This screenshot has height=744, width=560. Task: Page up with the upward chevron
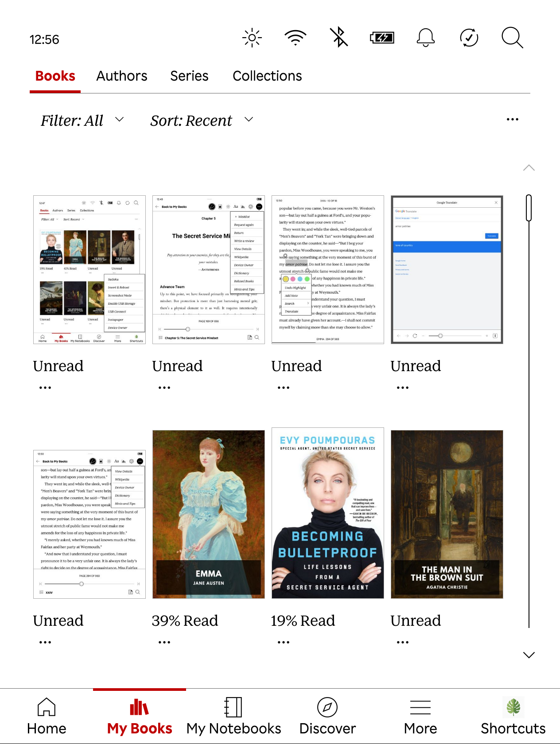[x=529, y=168]
